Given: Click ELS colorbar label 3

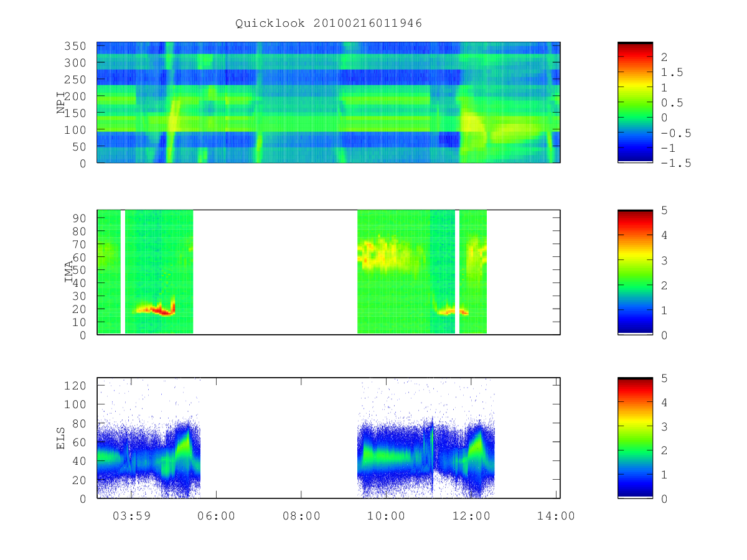Looking at the screenshot, I should point(664,426).
